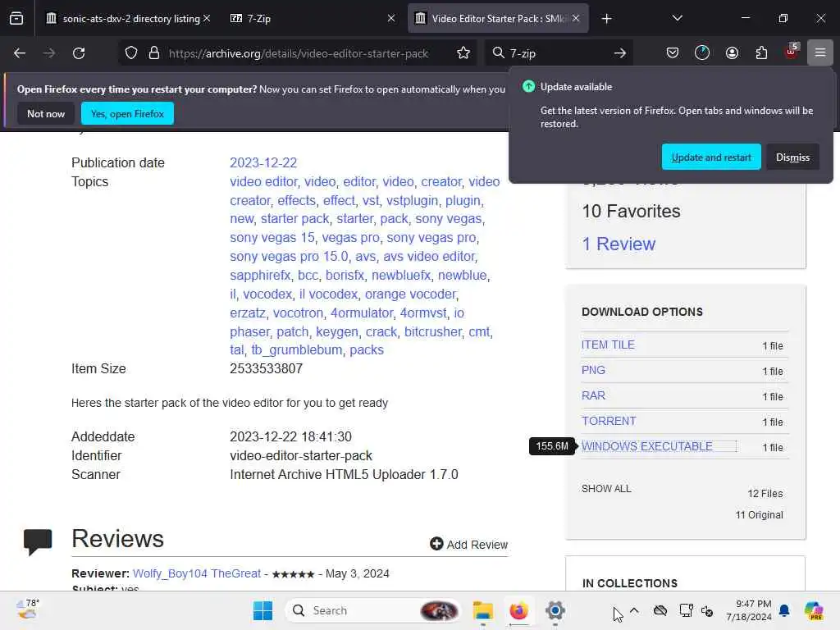This screenshot has height=630, width=840.
Task: Open a new tab
Action: [606, 19]
